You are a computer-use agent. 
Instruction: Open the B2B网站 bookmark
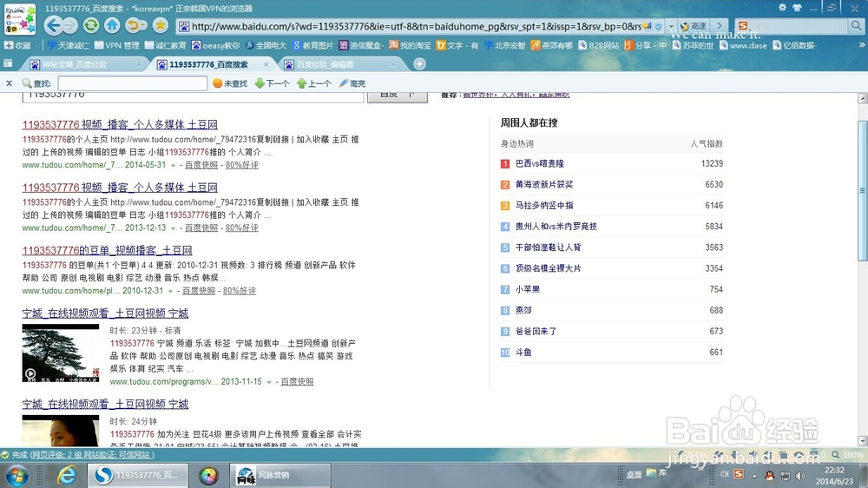[598, 45]
